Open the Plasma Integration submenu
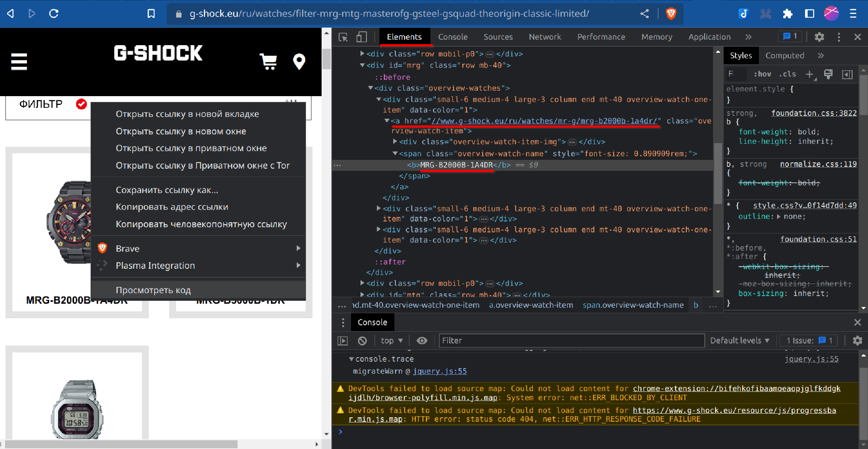868x449 pixels. point(198,265)
